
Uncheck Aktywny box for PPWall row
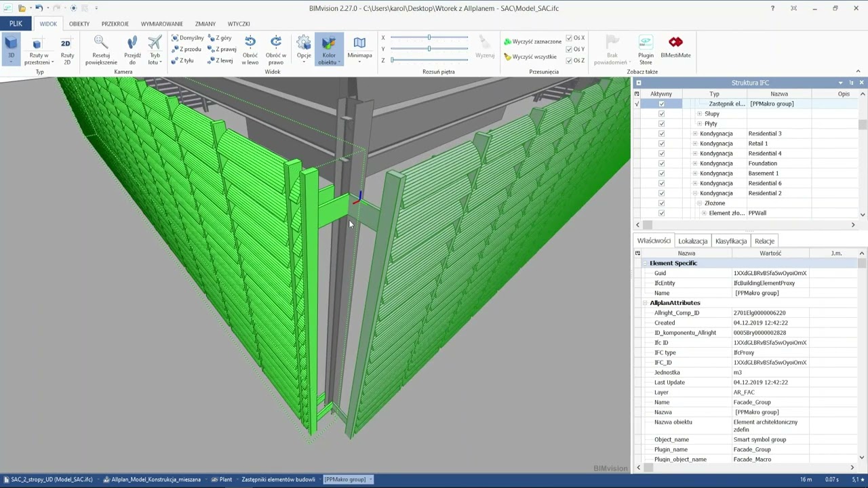point(661,213)
